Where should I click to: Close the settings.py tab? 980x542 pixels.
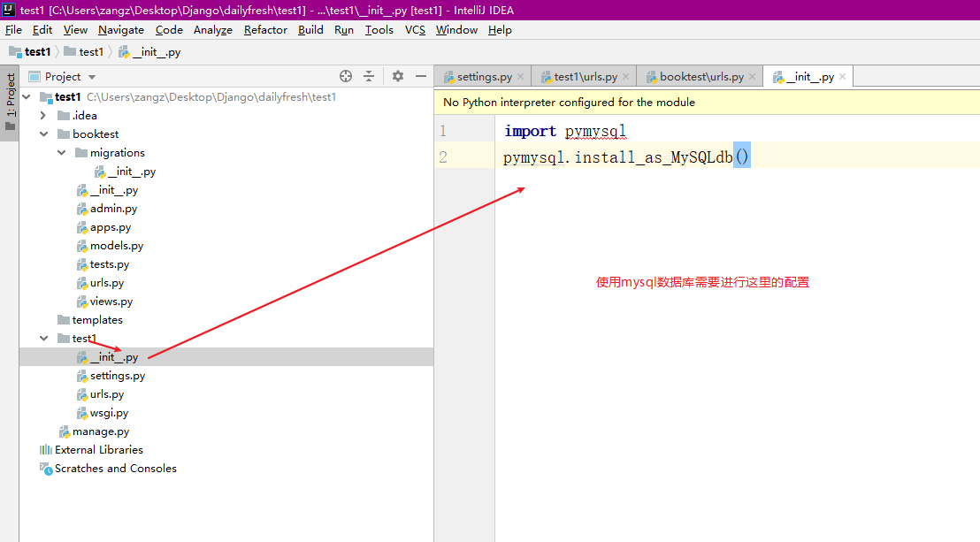click(521, 77)
